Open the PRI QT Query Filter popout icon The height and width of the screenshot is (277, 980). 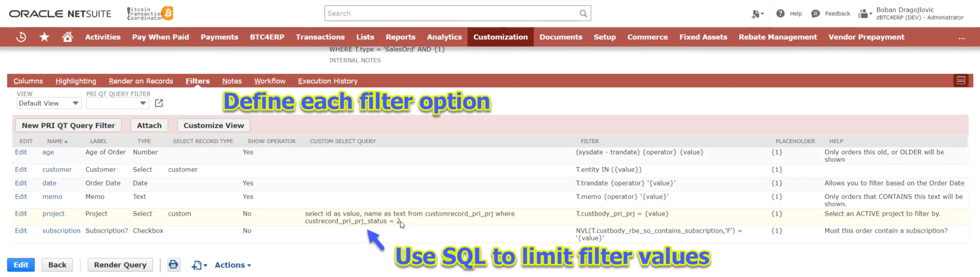coord(159,103)
